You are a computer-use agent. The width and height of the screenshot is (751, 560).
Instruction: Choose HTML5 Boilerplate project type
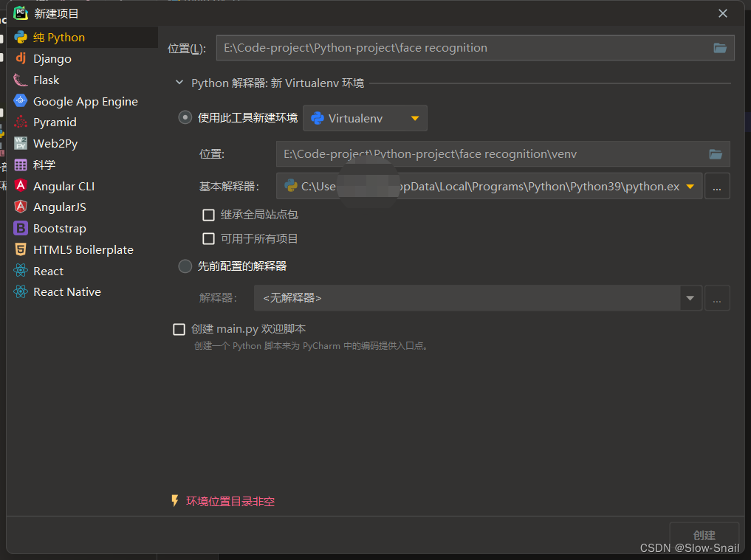[x=83, y=250]
